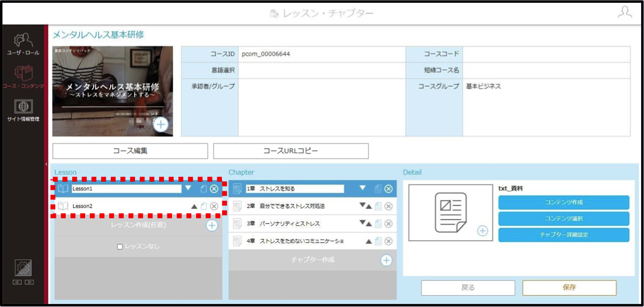The image size is (644, 307).
Task: Click the Lesson1 name input field
Action: [126, 189]
